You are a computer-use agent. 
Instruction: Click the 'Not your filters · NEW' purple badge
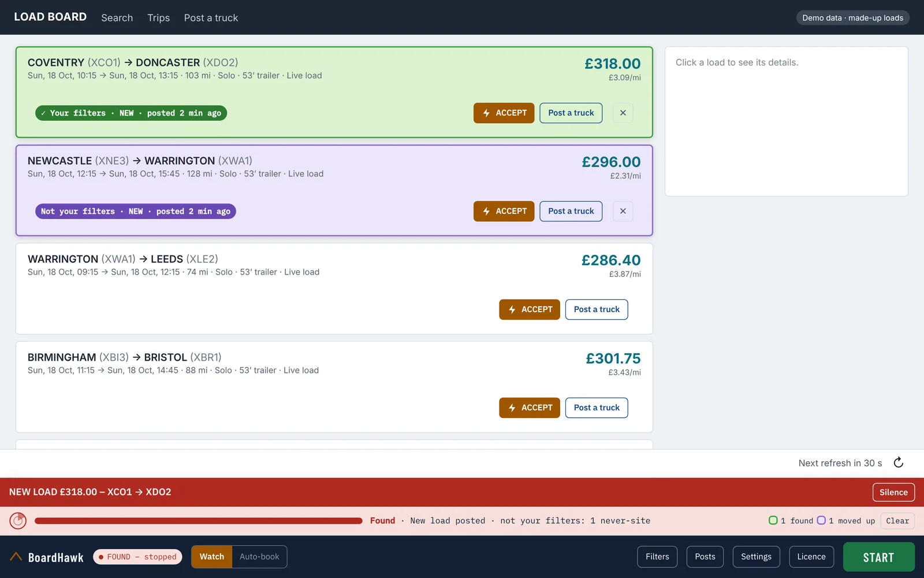(136, 212)
